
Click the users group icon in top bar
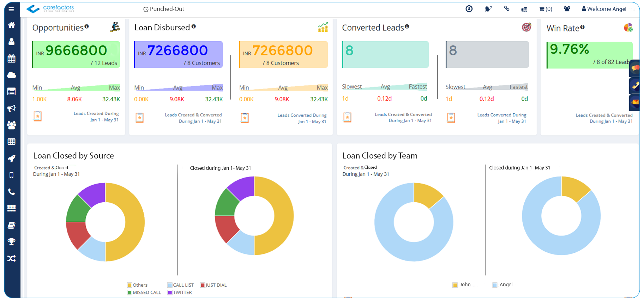click(567, 9)
